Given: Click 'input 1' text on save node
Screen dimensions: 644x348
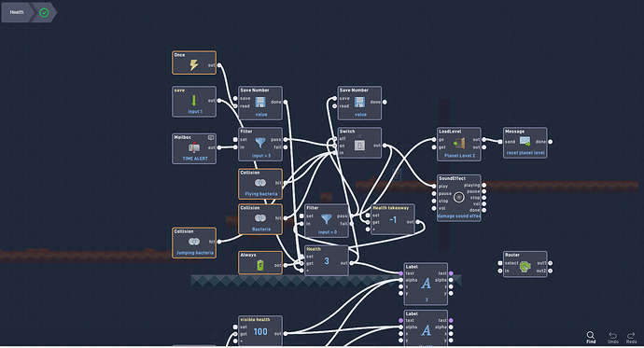Looking at the screenshot, I should [195, 112].
